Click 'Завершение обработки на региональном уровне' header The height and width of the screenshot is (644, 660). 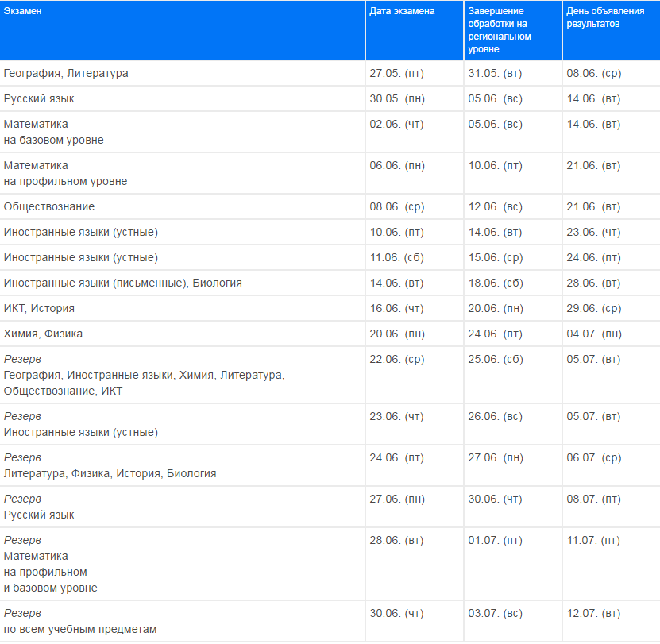tap(513, 30)
